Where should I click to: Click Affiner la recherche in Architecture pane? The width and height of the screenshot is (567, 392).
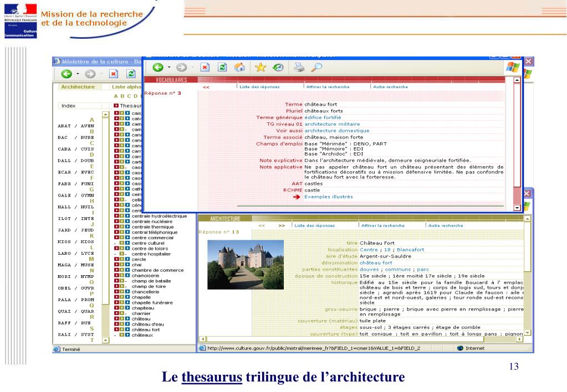coord(383,225)
